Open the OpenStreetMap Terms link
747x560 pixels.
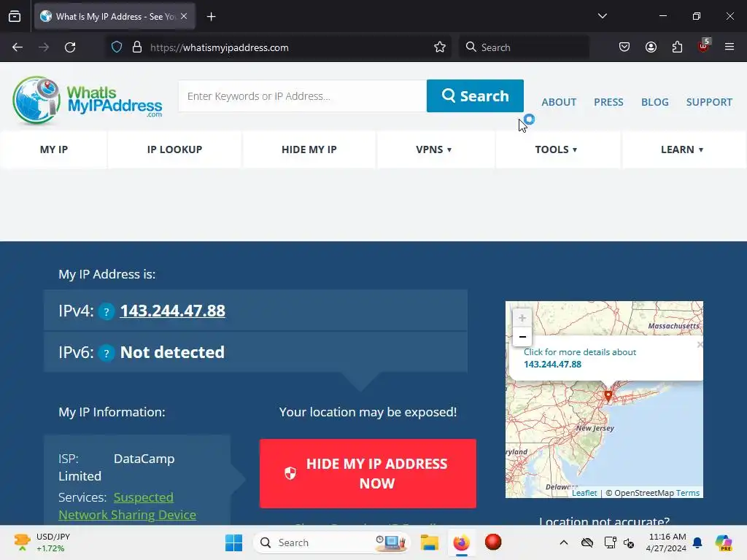(687, 493)
